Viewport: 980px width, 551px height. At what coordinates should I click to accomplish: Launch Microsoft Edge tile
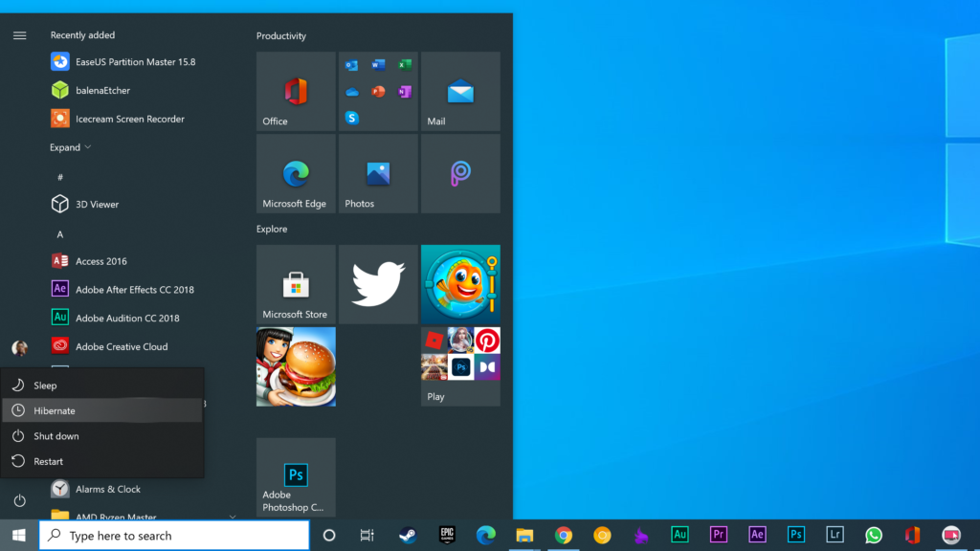click(296, 174)
